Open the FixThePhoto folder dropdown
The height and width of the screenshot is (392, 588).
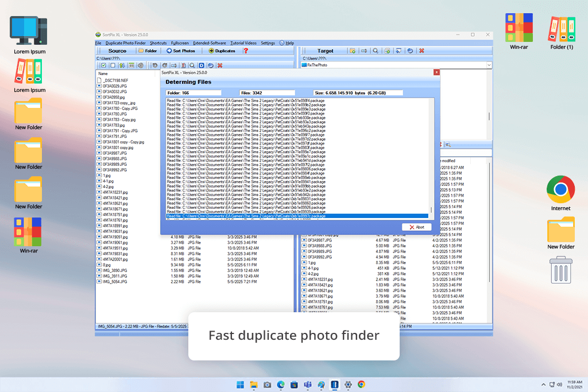489,65
